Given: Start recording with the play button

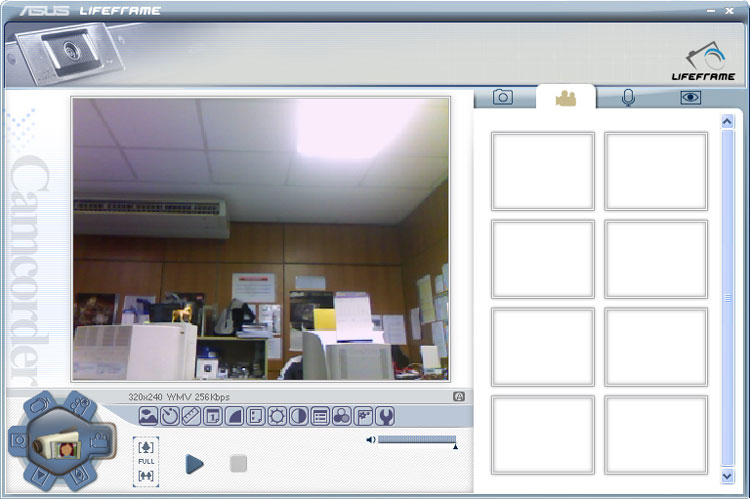Looking at the screenshot, I should 194,464.
